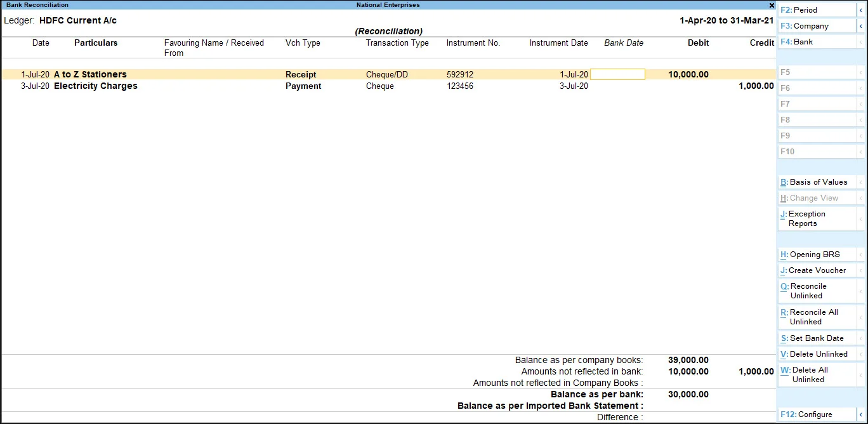Select the Instrument No. column header
The height and width of the screenshot is (424, 868).
(x=473, y=43)
